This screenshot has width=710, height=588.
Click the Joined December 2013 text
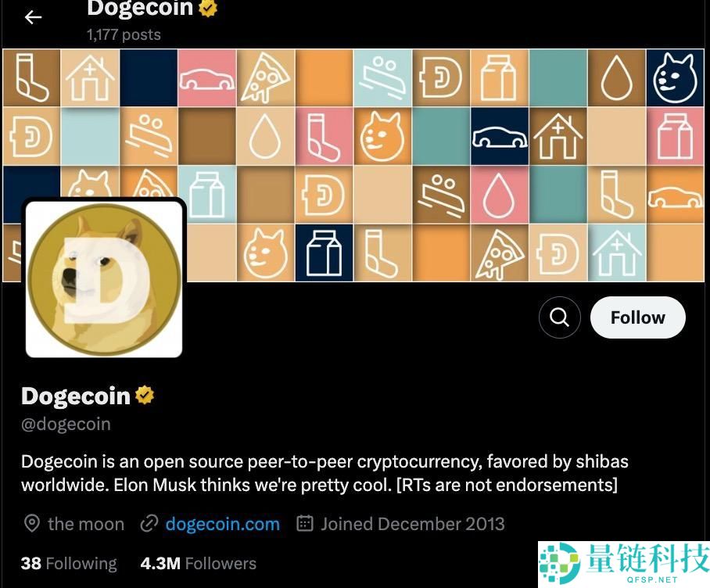click(413, 524)
